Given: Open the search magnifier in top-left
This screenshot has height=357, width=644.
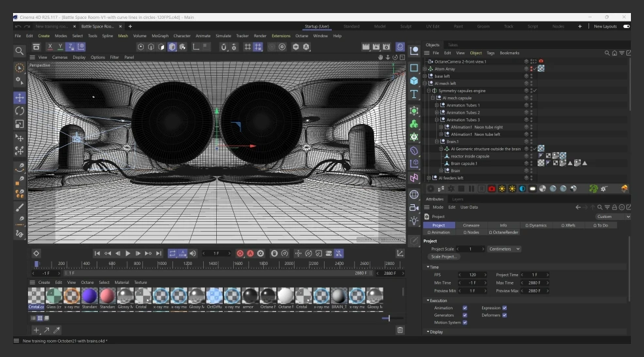Looking at the screenshot, I should click(x=20, y=50).
